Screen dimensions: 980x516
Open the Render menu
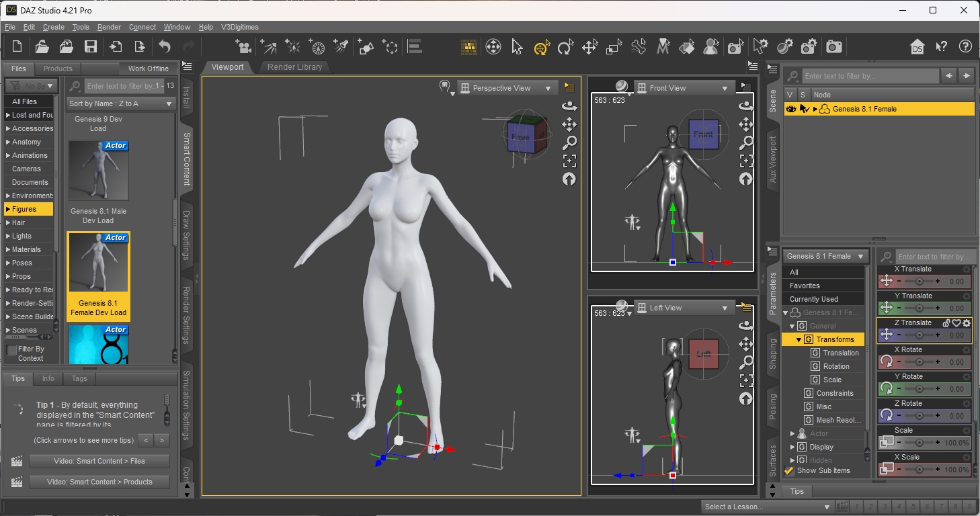click(x=109, y=27)
